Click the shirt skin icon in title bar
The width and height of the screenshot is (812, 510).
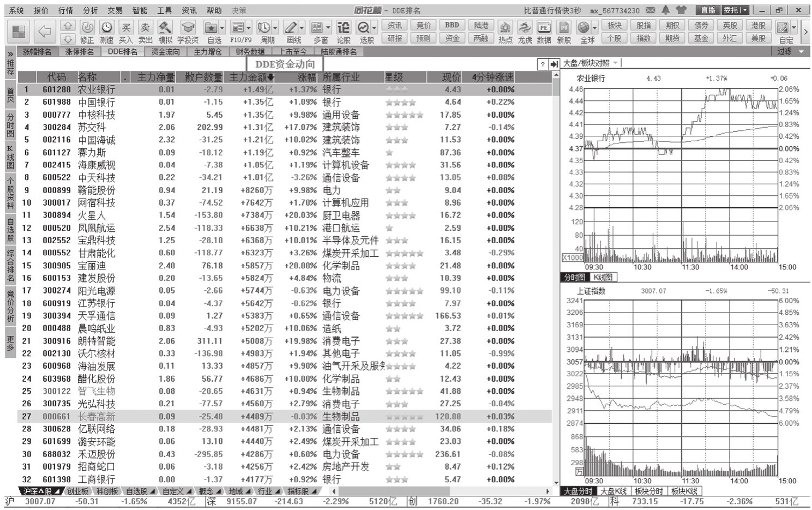(681, 10)
